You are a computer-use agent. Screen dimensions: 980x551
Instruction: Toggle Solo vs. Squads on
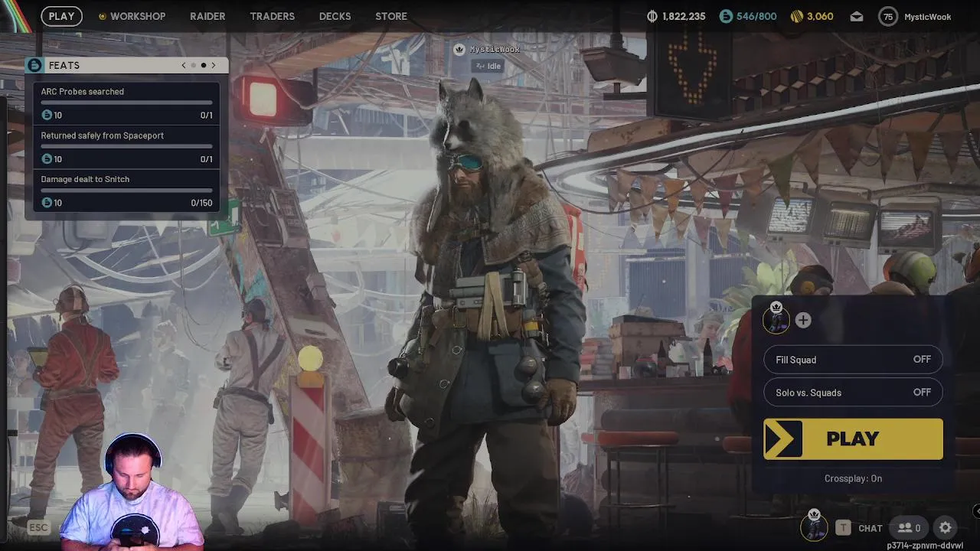pos(853,393)
